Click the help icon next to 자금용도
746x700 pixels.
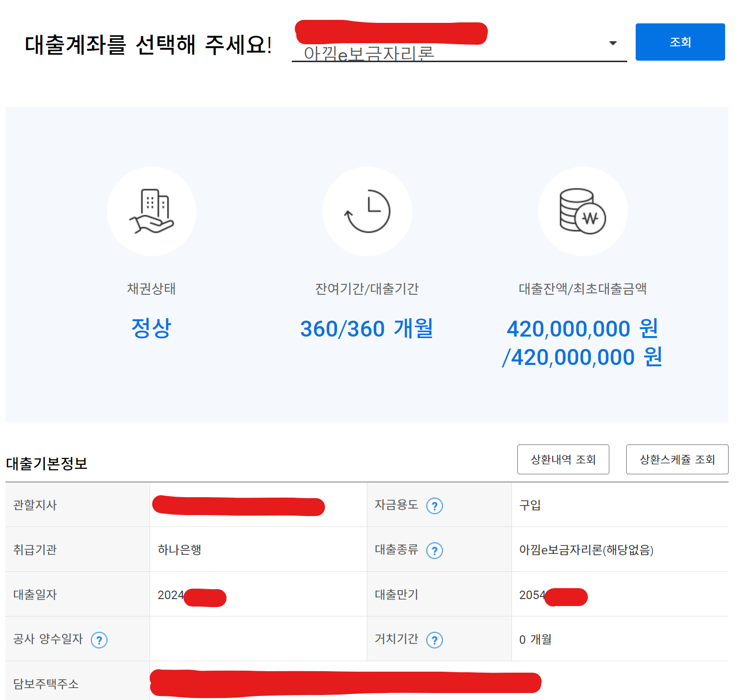click(434, 506)
